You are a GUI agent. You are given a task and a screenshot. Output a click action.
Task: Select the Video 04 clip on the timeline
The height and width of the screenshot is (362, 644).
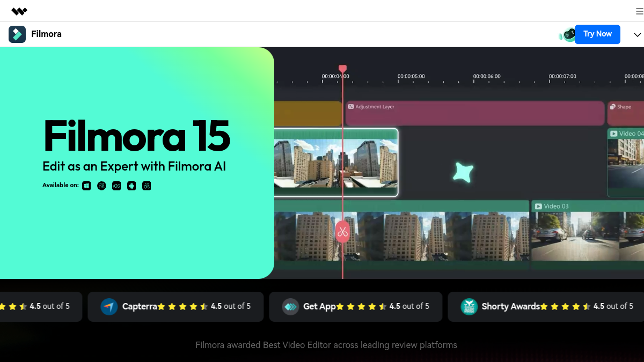(x=626, y=162)
